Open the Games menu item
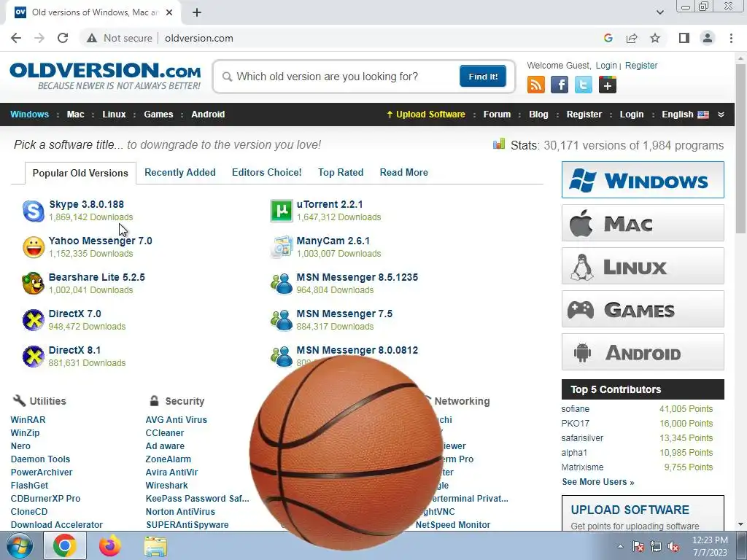 tap(158, 114)
